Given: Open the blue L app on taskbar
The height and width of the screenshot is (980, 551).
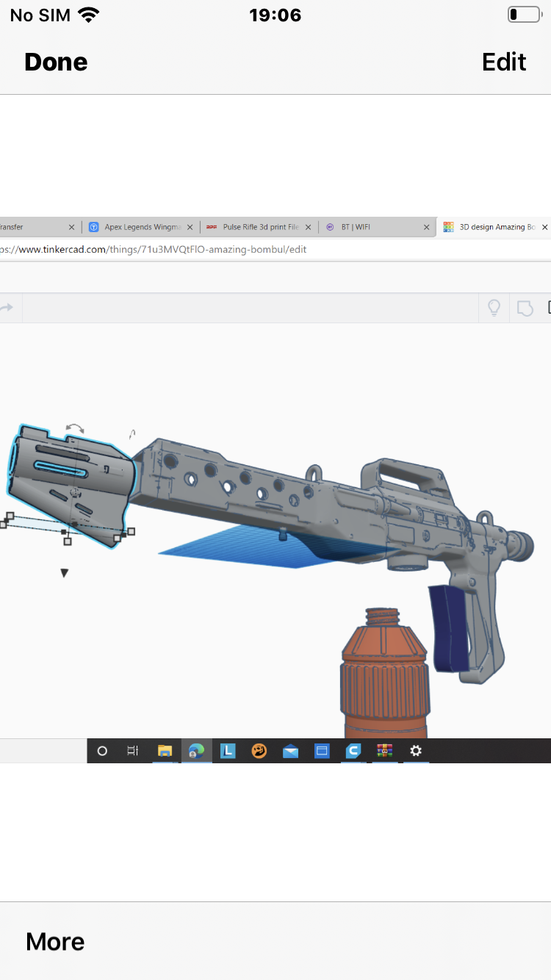Looking at the screenshot, I should (228, 751).
